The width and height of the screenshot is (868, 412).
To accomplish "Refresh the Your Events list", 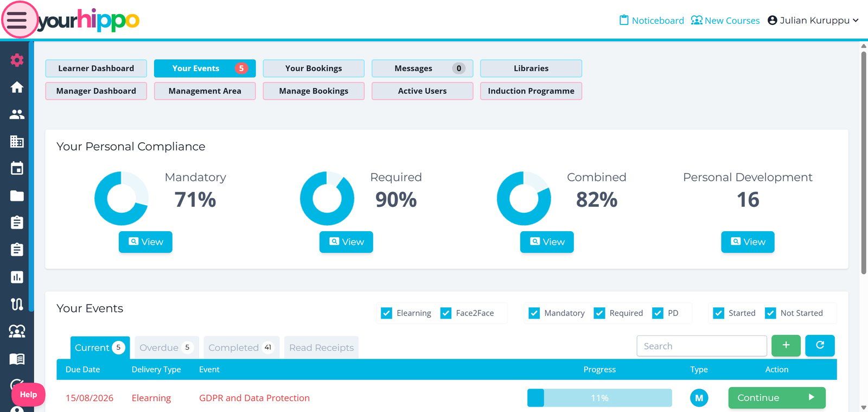I will (x=820, y=346).
